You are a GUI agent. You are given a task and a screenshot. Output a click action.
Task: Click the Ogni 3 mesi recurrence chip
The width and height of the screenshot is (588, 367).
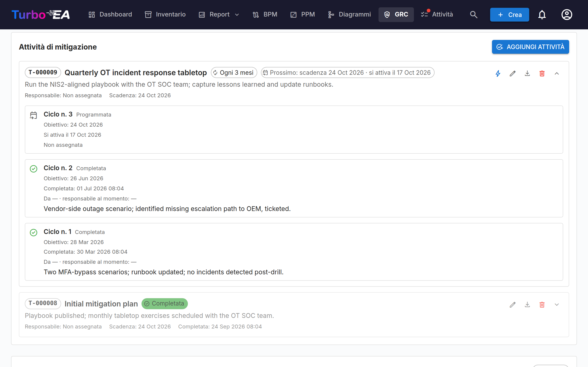(234, 72)
